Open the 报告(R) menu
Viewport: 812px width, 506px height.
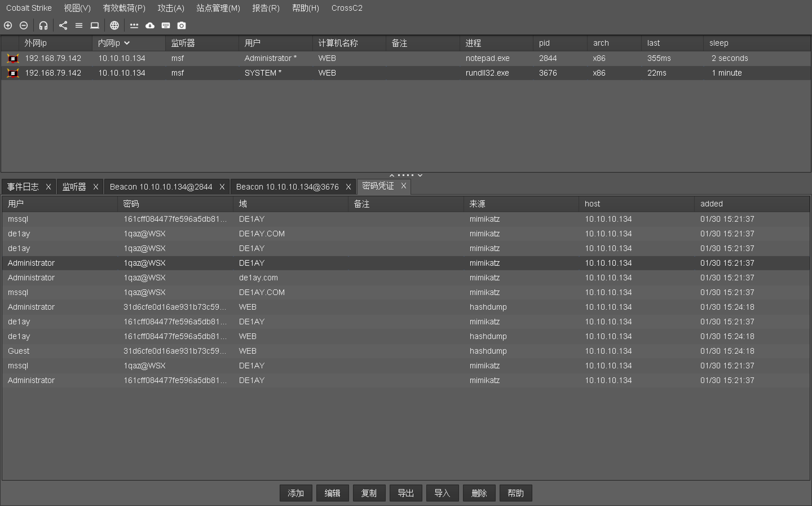[266, 8]
